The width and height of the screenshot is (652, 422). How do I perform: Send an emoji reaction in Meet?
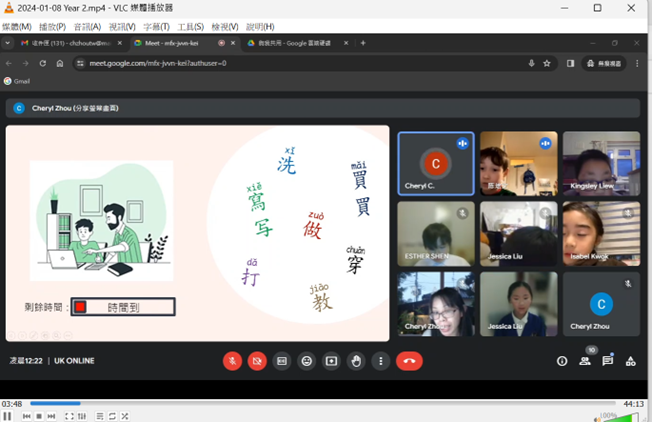pyautogui.click(x=307, y=361)
